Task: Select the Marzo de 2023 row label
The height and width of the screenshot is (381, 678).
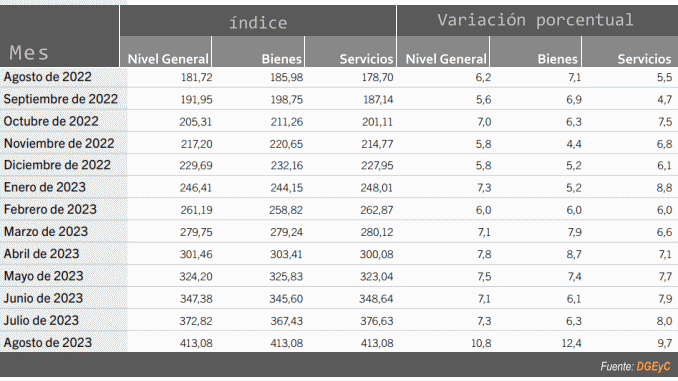Action: tap(46, 231)
